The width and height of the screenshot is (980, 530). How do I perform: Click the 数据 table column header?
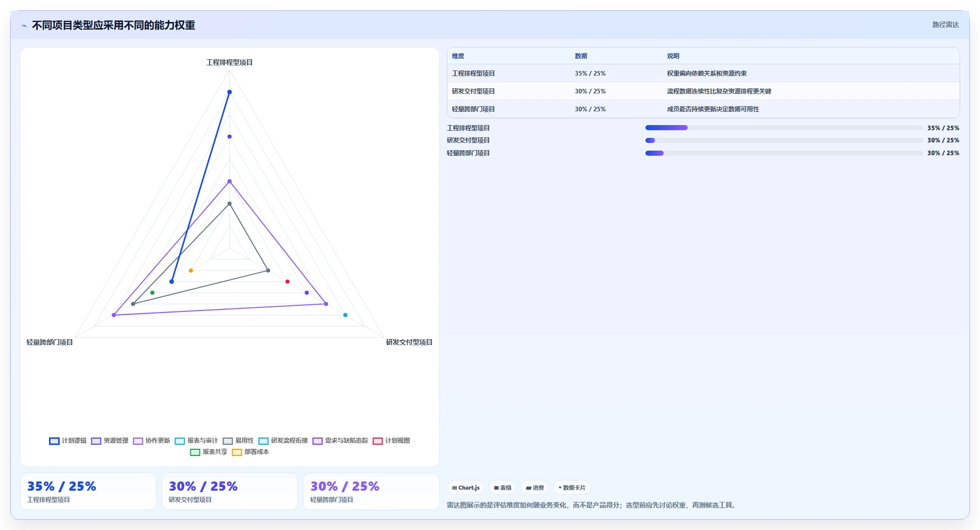[x=581, y=56]
